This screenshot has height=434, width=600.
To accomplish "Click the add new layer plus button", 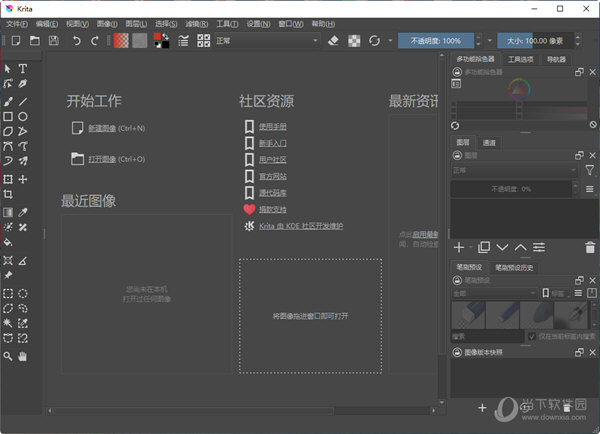I will point(459,248).
